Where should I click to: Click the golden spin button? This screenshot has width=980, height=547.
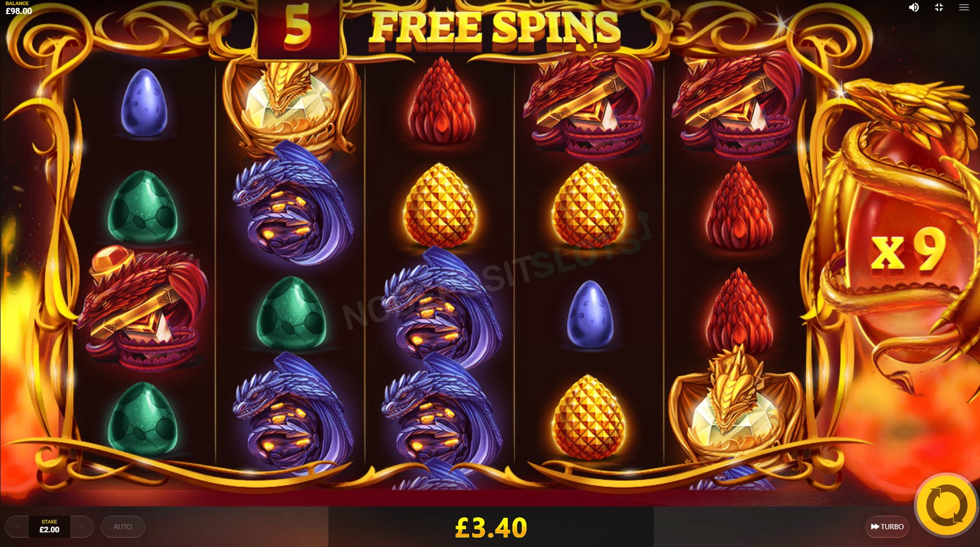click(x=947, y=505)
